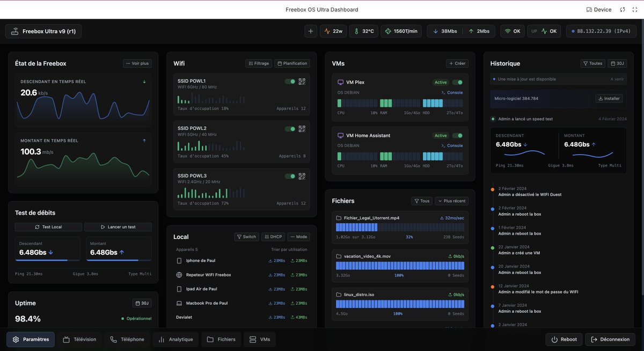Open the VMs tab in bottom bar
This screenshot has height=351, width=644.
point(260,339)
